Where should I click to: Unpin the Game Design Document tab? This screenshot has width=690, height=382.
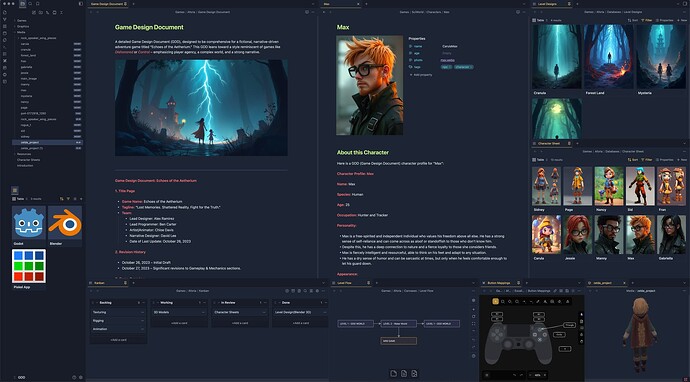(x=125, y=4)
